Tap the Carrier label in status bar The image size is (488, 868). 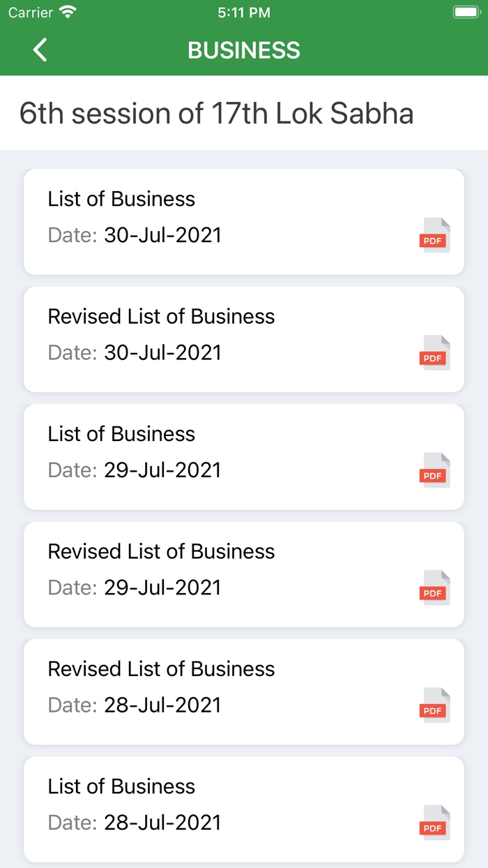point(31,13)
